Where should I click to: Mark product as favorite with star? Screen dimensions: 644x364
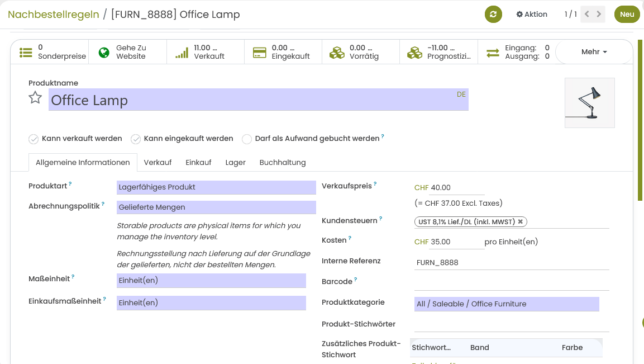pos(35,98)
